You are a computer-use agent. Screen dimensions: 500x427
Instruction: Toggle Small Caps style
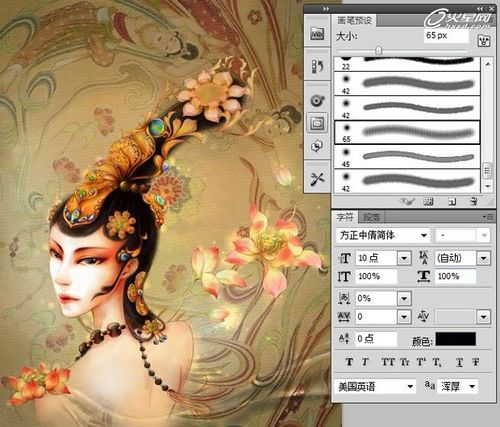(405, 362)
